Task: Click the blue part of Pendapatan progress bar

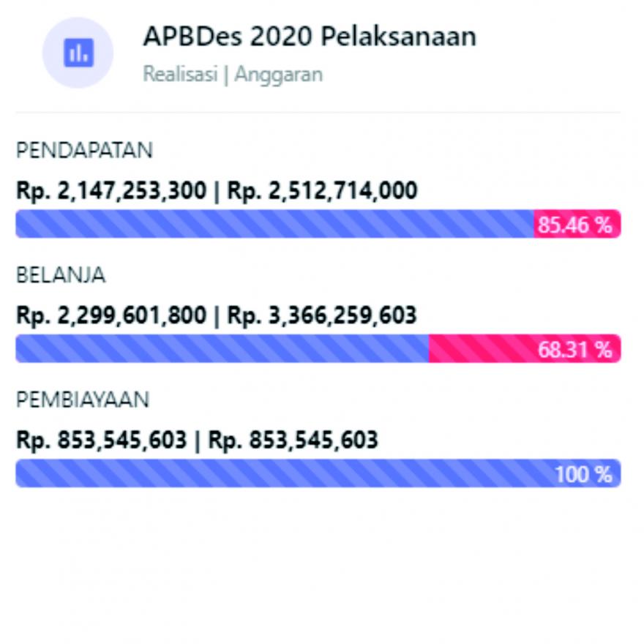Action: tap(274, 224)
